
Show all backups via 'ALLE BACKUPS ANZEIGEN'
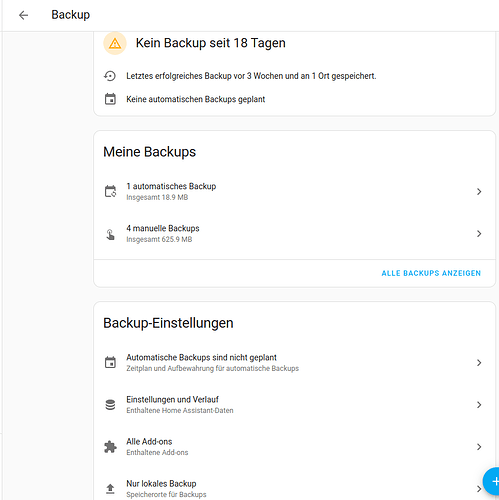pos(431,273)
